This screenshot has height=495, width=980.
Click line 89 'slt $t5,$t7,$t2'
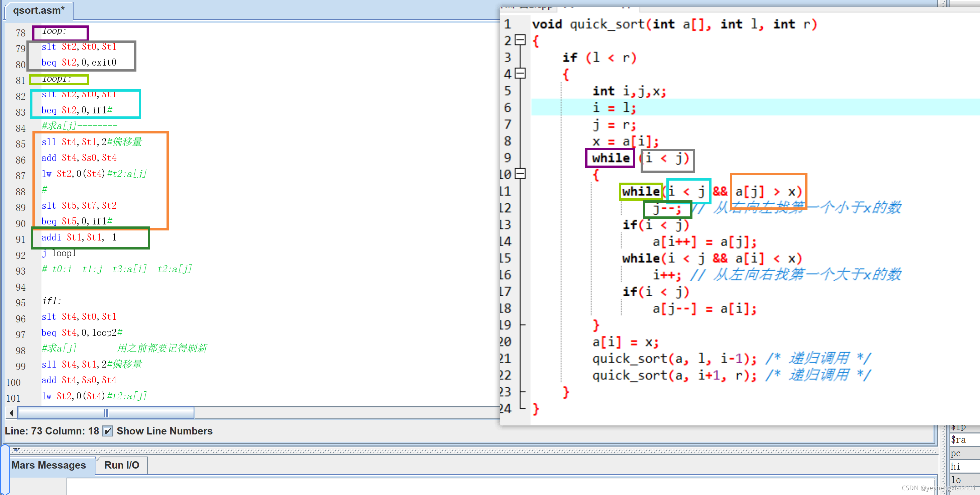[79, 206]
